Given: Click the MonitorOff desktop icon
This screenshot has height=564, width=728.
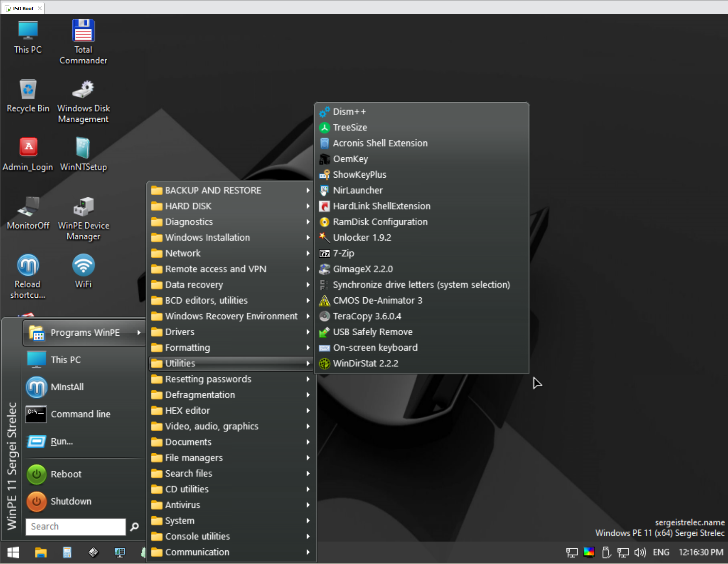Looking at the screenshot, I should pyautogui.click(x=28, y=213).
